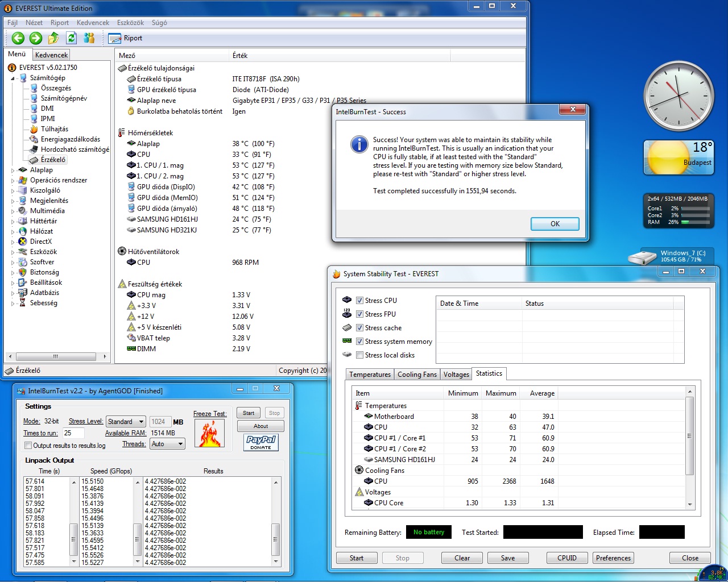Click the green Back arrow in EVEREST toolbar

pos(18,38)
